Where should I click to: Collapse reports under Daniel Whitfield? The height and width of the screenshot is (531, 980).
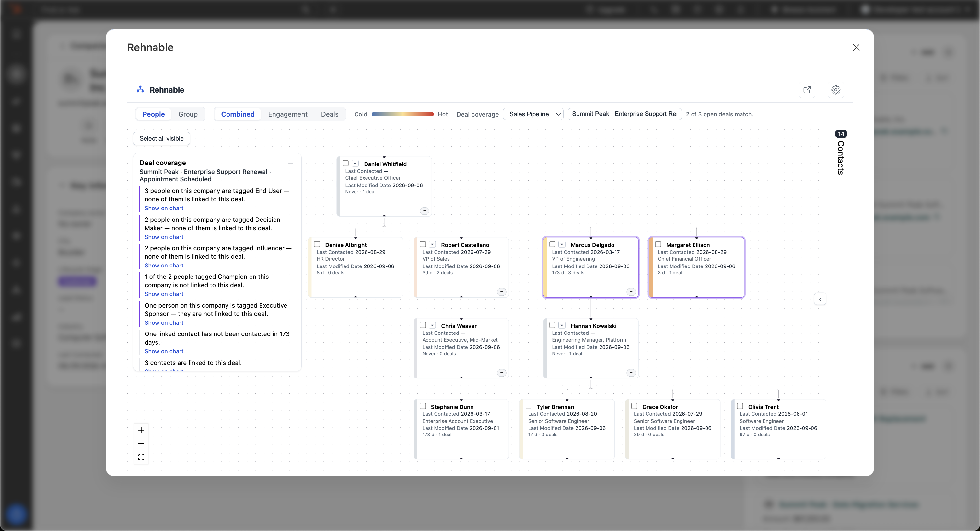(x=425, y=211)
